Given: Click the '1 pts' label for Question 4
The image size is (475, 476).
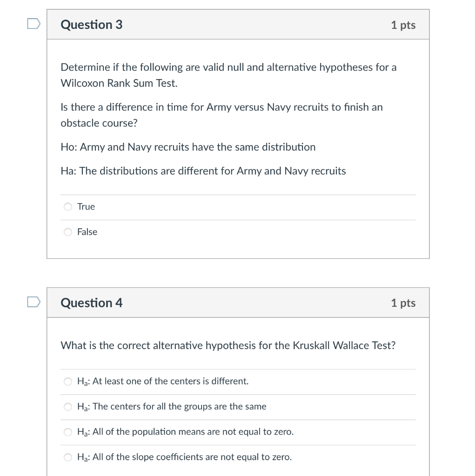Looking at the screenshot, I should point(403,302).
